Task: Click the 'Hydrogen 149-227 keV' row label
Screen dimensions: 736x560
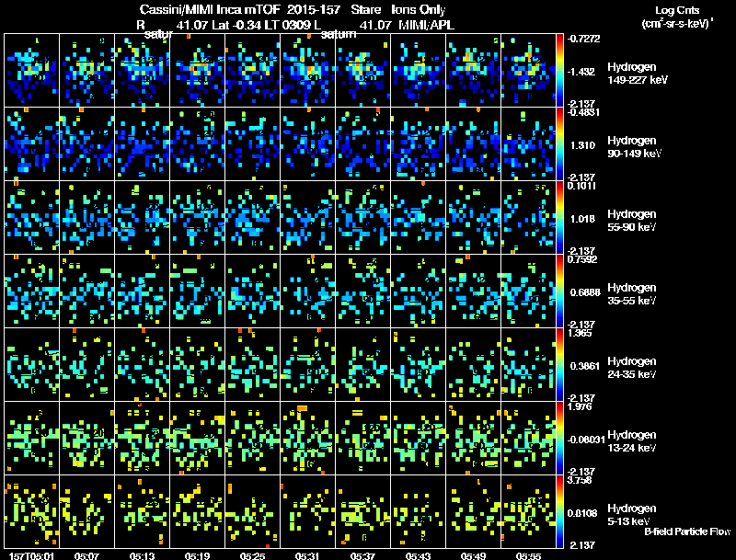Action: [637, 74]
